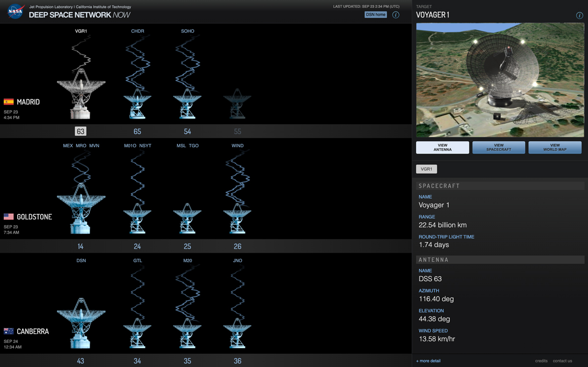Click the WIND spacecraft label

coord(238,146)
